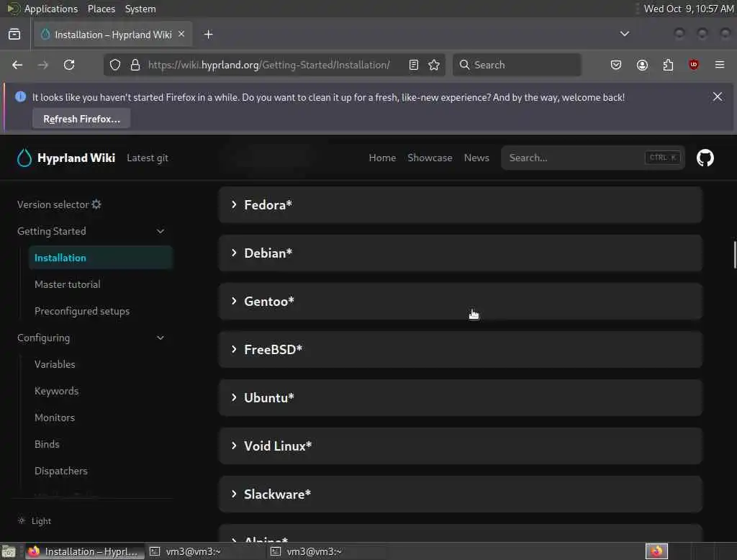This screenshot has width=737, height=560.
Task: Open uBlock Origin extension icon
Action: (694, 65)
